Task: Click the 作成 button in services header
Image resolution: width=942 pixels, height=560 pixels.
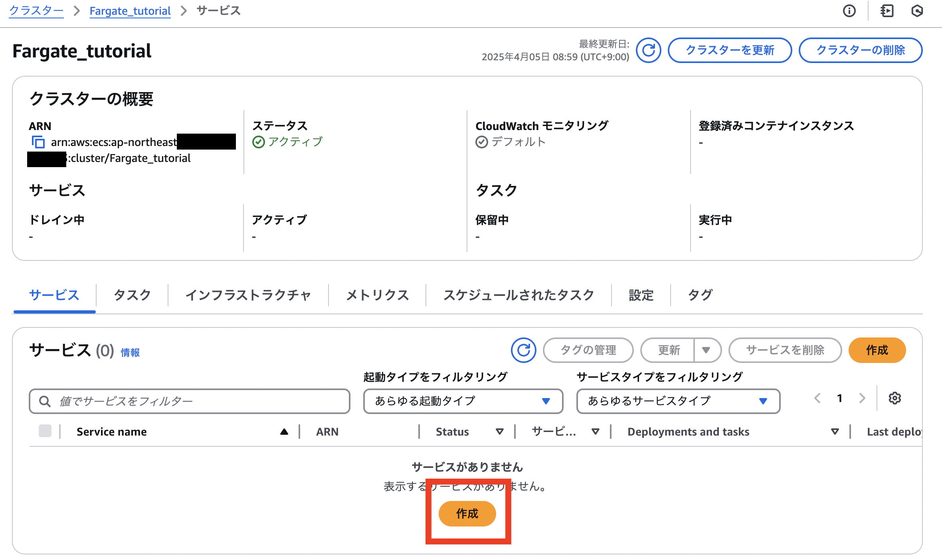Action: (877, 350)
